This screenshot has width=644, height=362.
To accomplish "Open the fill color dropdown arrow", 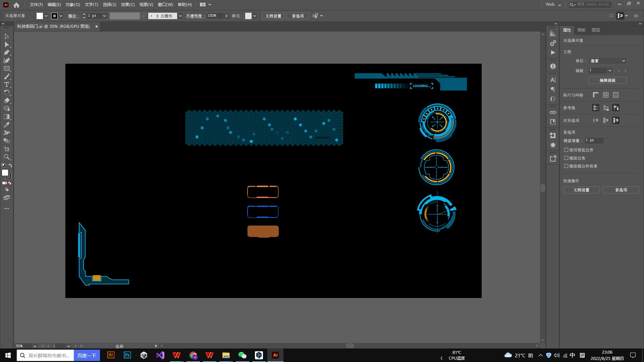I will (x=46, y=16).
